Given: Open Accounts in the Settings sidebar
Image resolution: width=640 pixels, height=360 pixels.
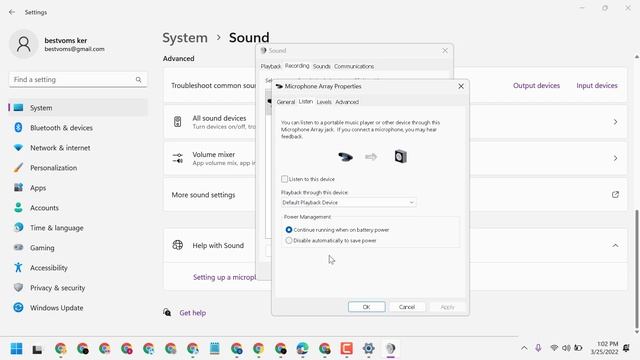Looking at the screenshot, I should (78, 208).
